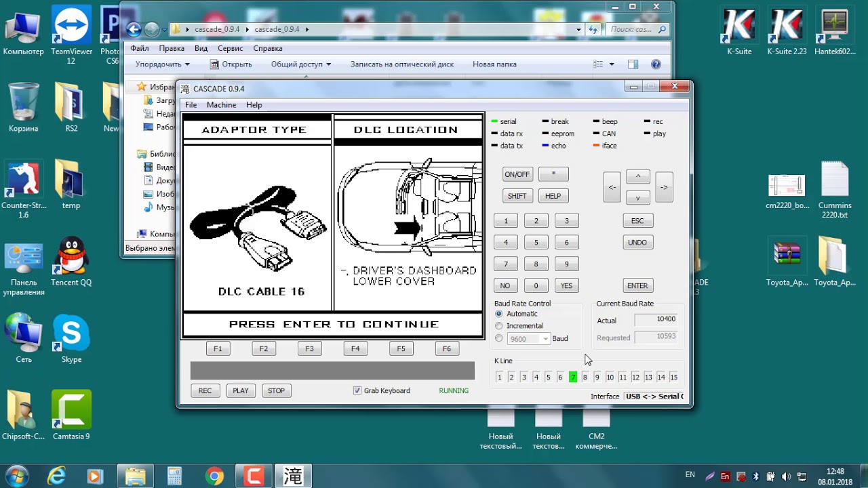This screenshot has height=488, width=868.
Task: Switch to CASCADE taskbar icon
Action: pos(293,476)
